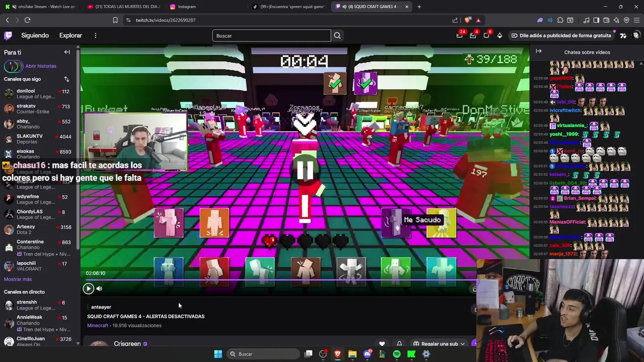Open Regalar una sub dropdown
The image size is (644, 362).
(439, 344)
